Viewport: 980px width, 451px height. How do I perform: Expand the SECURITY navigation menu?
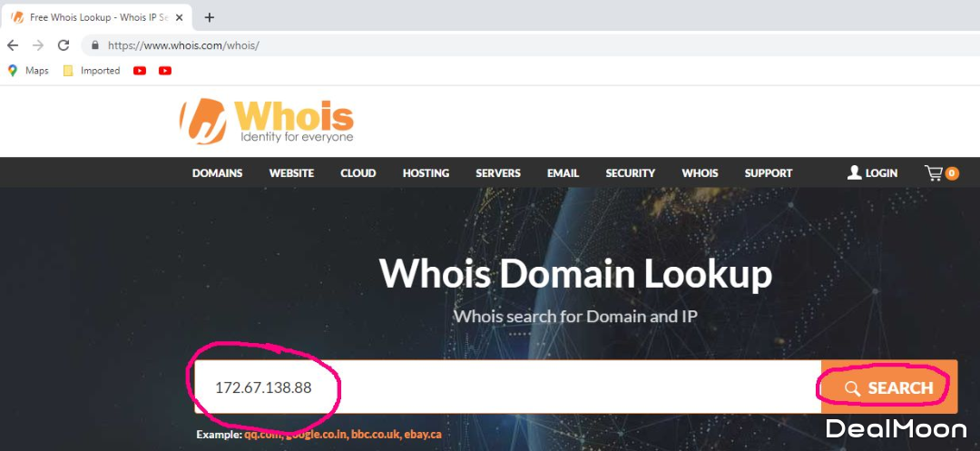[x=630, y=173]
